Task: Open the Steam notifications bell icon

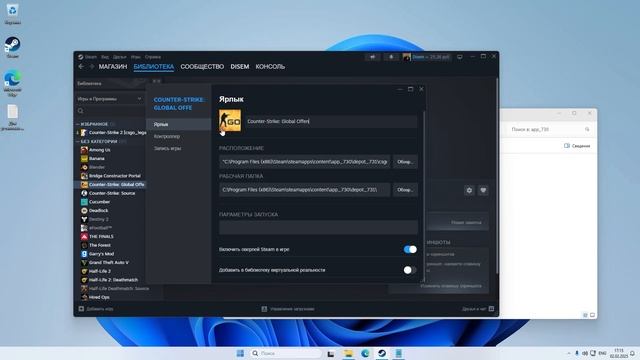Action: click(391, 57)
